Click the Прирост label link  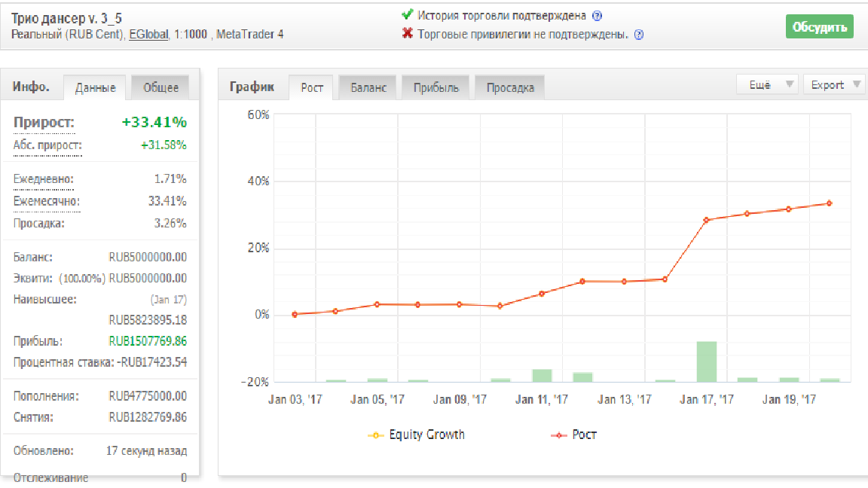(x=44, y=123)
